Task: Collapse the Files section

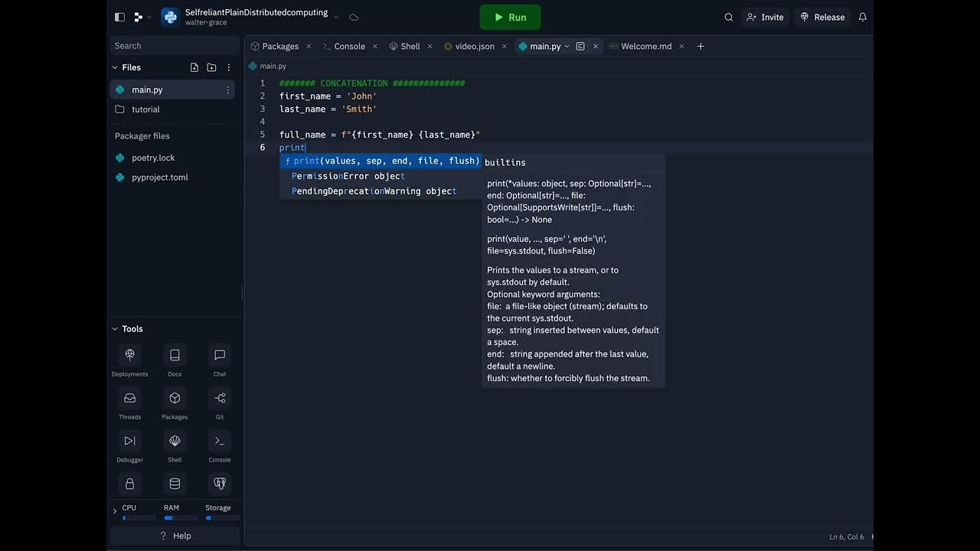Action: point(115,67)
